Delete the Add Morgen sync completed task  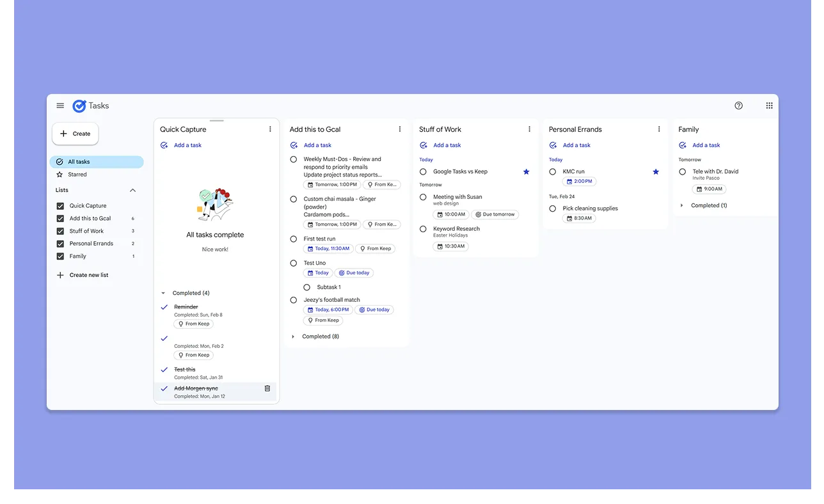[267, 388]
